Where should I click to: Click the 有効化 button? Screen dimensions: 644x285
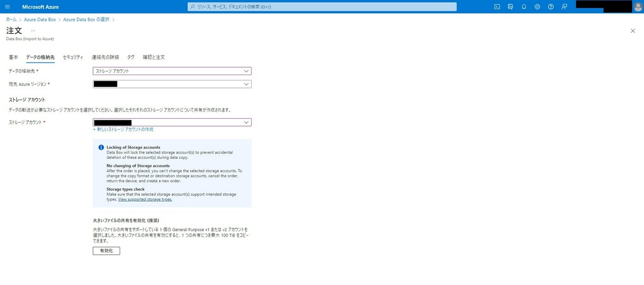[x=106, y=251]
